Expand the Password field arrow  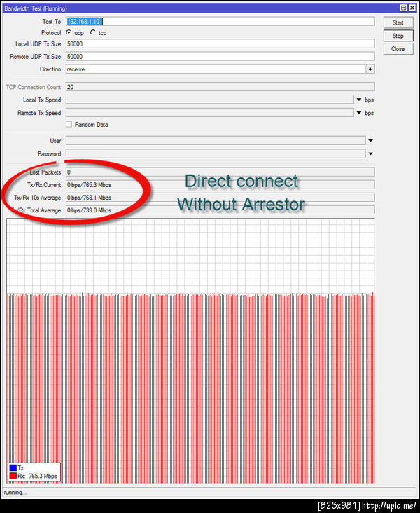pyautogui.click(x=370, y=153)
